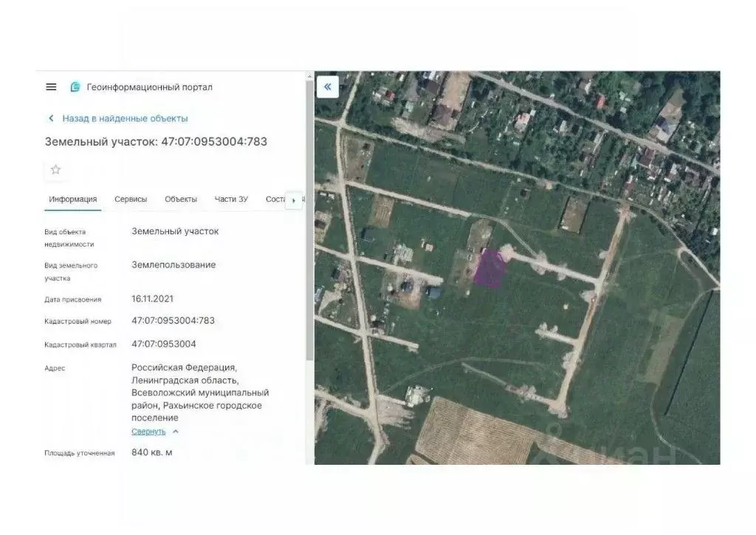This screenshot has width=756, height=535.
Task: Select the Объекты tab
Action: pos(181,200)
